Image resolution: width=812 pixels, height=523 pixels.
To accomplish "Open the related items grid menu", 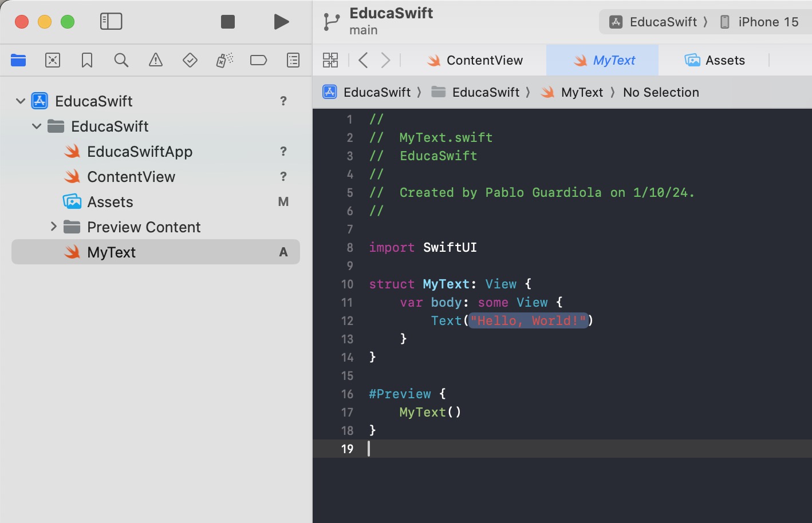I will point(330,60).
